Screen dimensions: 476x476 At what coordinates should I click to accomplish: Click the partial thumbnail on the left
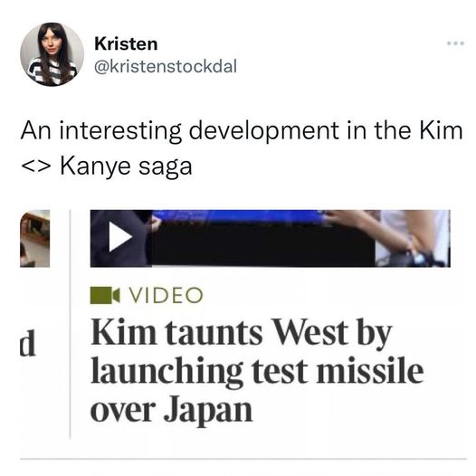[35, 239]
